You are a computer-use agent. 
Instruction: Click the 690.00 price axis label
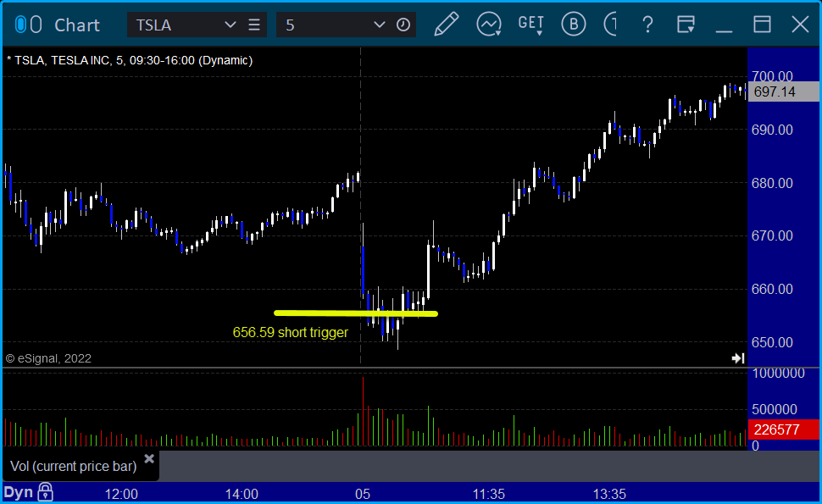(772, 130)
